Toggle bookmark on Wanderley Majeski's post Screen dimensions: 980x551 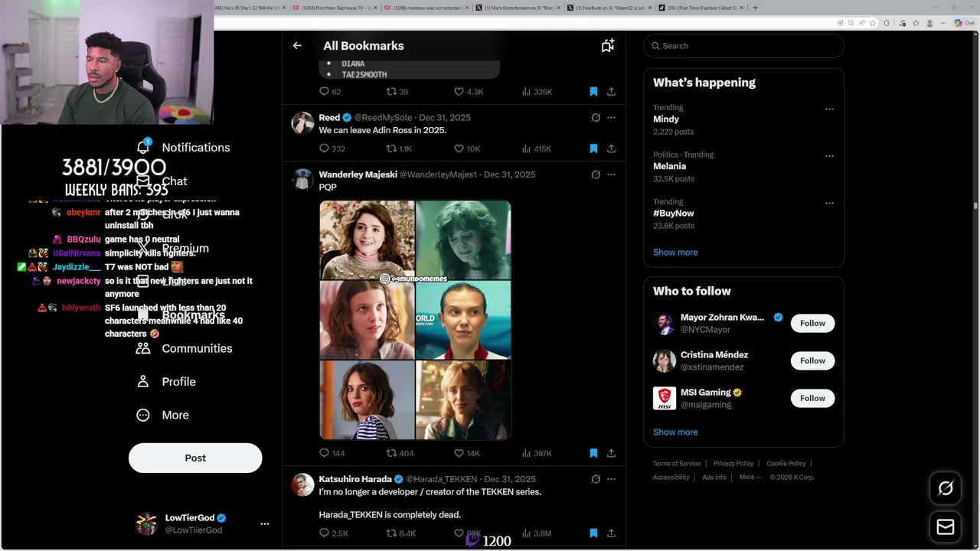[593, 453]
